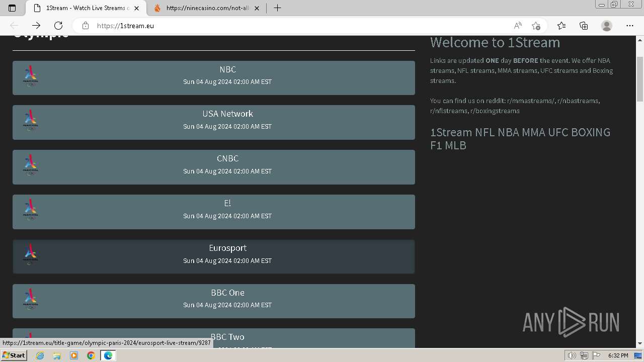
Task: Open the NBC stream card
Action: (214, 78)
